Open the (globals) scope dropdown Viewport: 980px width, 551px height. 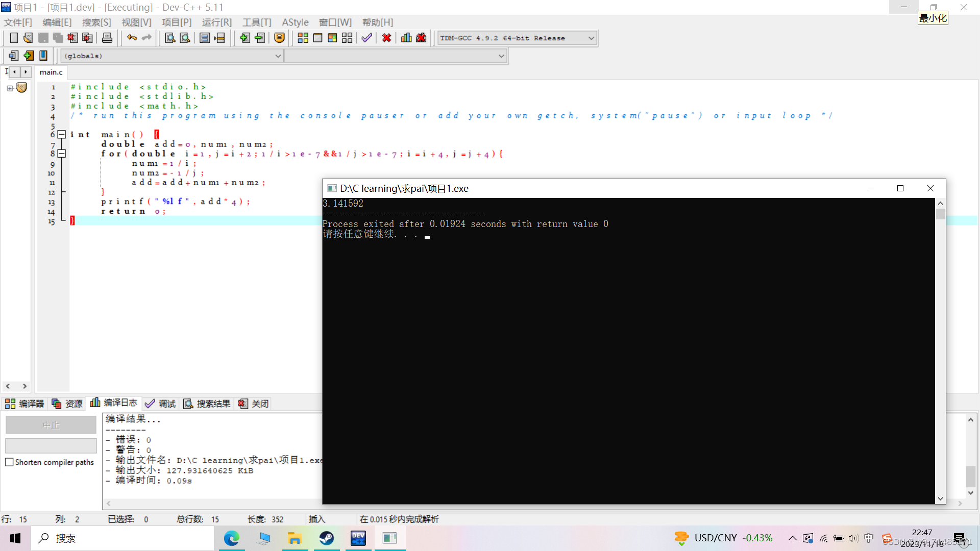tap(278, 56)
